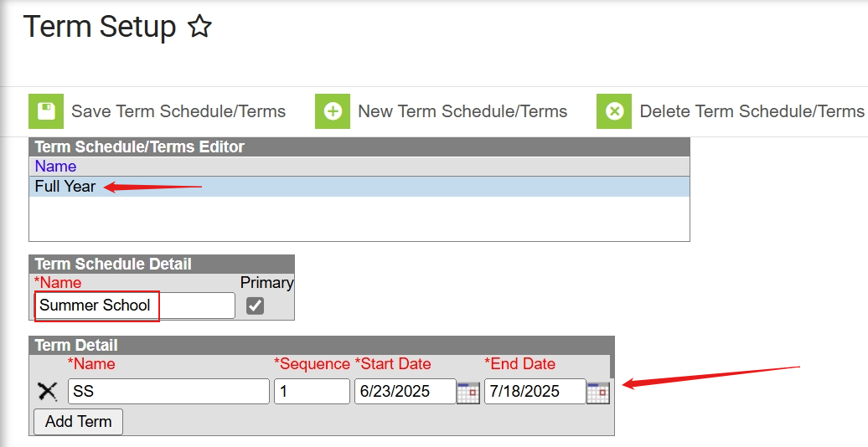Remove the SS term with the X icon
The height and width of the screenshot is (447, 868).
[x=49, y=391]
